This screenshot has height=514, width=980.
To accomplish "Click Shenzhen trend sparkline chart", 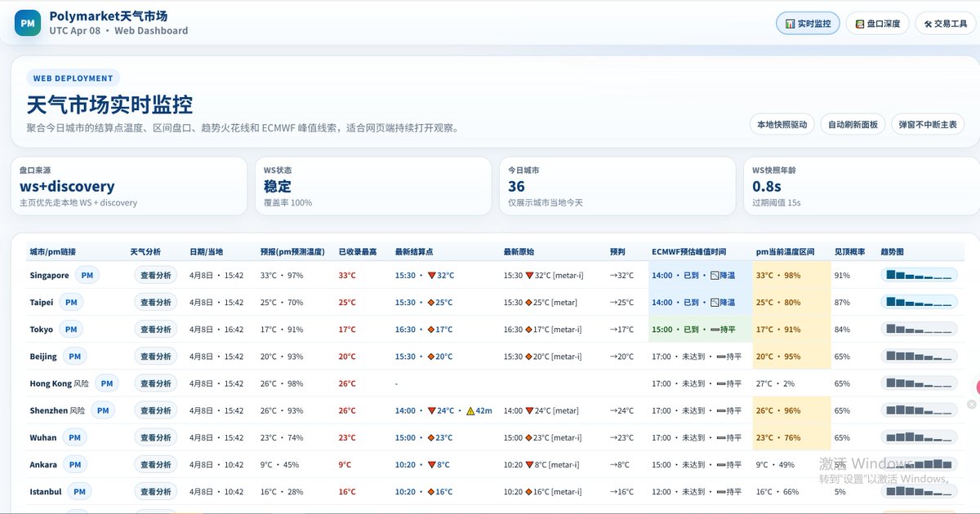I will coord(919,410).
